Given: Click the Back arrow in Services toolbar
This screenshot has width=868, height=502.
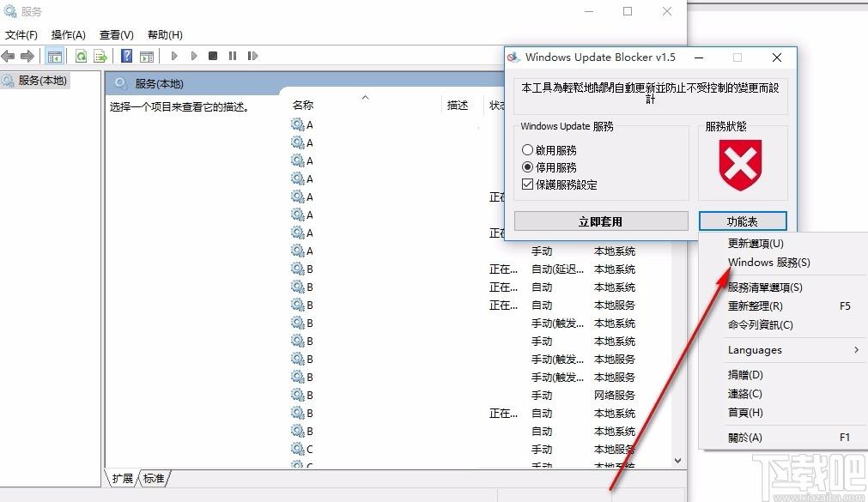Looking at the screenshot, I should (x=9, y=56).
